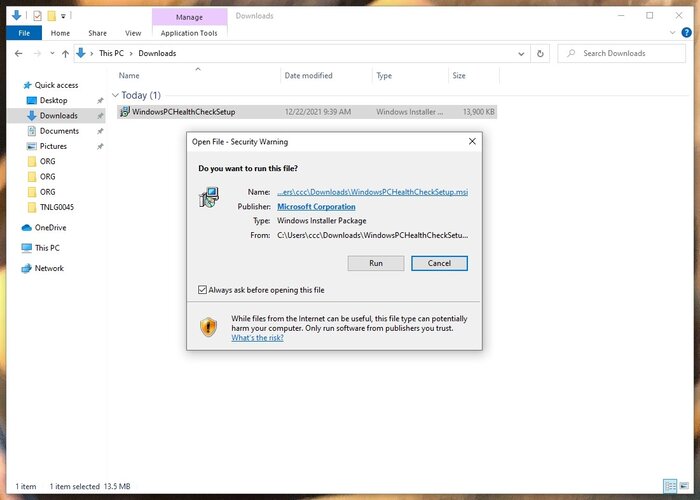Click Run in the security warning
Viewport: 700px width, 500px height.
coord(376,263)
